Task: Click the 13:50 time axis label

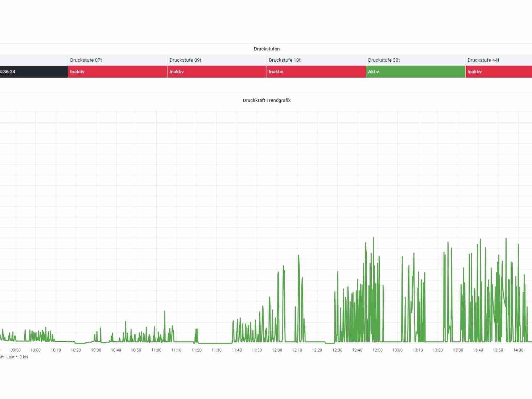Action: 498,350
